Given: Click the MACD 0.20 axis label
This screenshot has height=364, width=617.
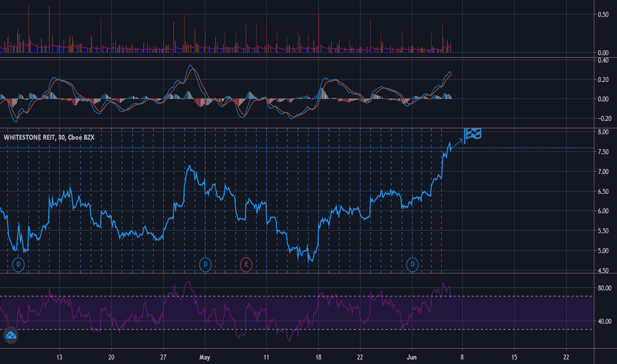Looking at the screenshot, I should (x=603, y=79).
